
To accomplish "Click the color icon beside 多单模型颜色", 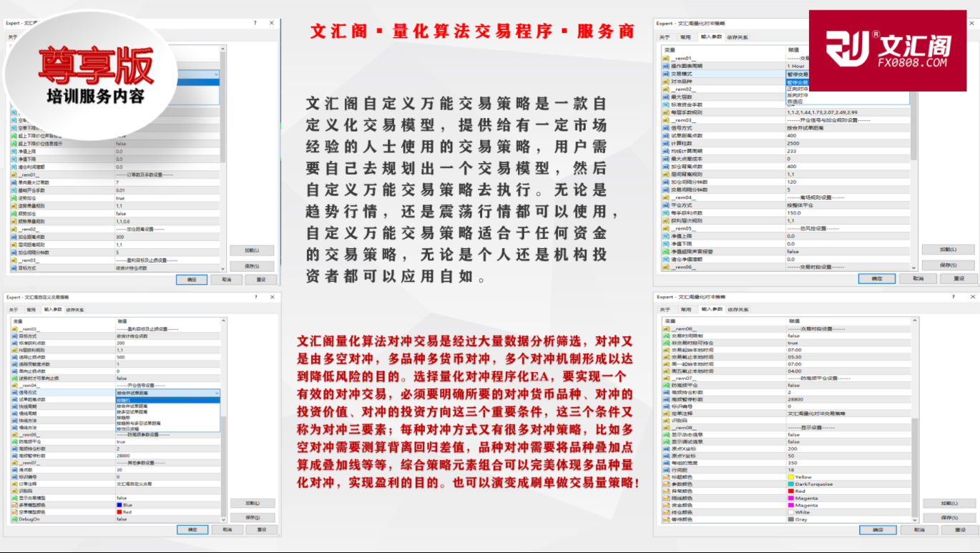I will [x=14, y=505].
